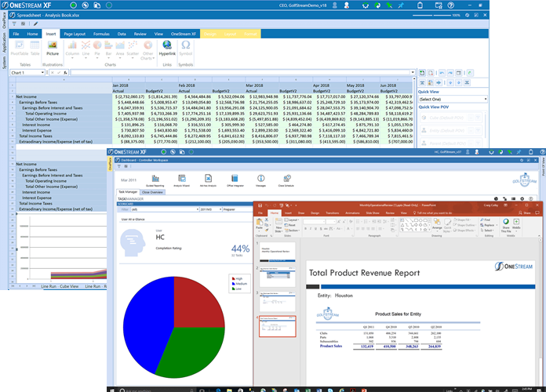The width and height of the screenshot is (546, 392).
Task: Select the Net Income row label
Action: [26, 96]
